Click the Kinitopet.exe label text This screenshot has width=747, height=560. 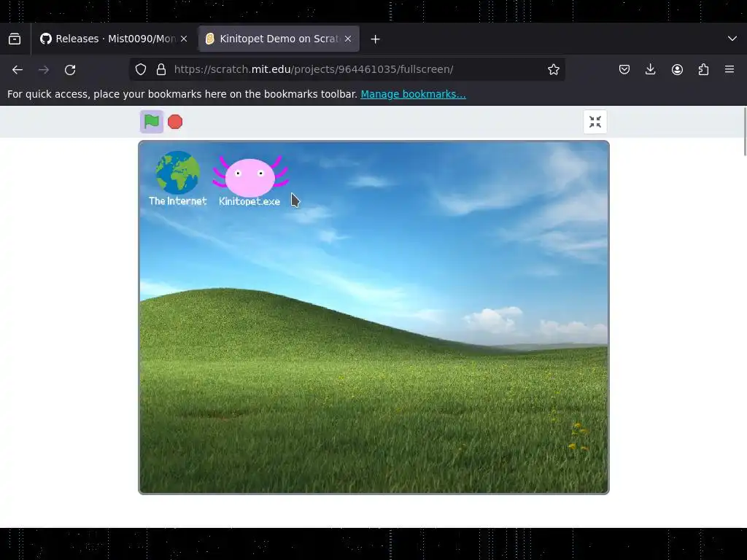249,201
